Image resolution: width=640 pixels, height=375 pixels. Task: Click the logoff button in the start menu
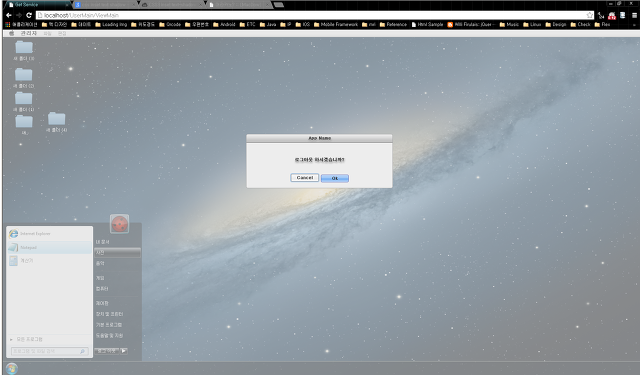(107, 351)
